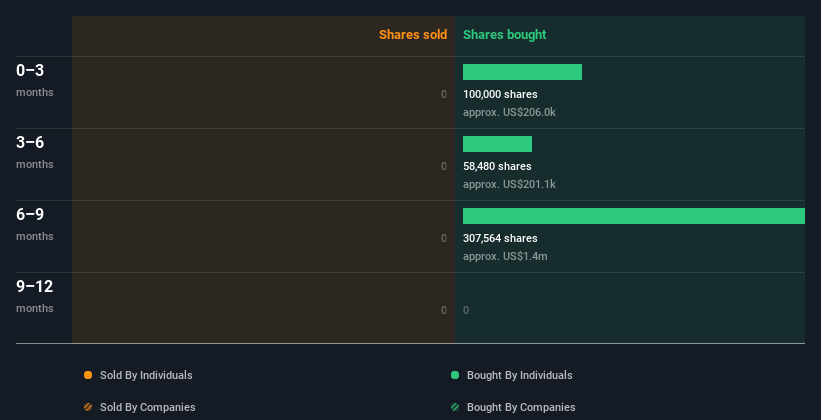Click the shares bought zero in 9–12 months row
The height and width of the screenshot is (420, 821).
point(466,310)
